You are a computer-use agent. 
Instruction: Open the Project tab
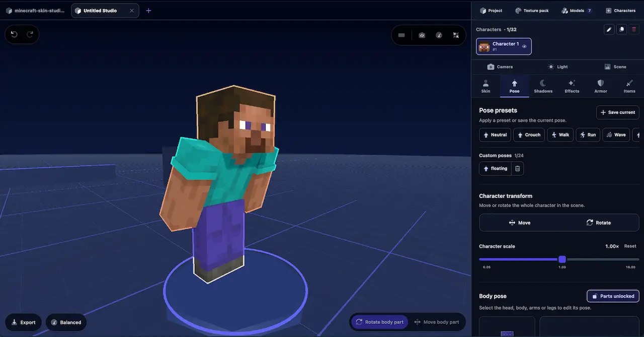[x=491, y=11]
